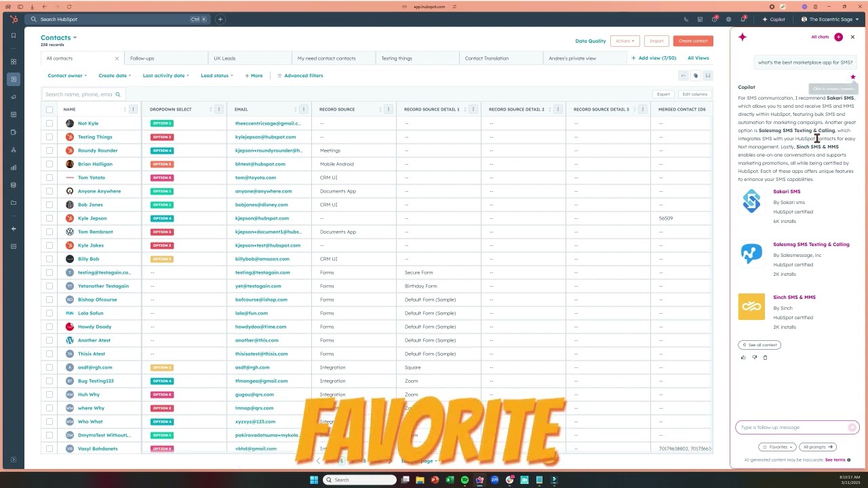Delete the Copilot response with trash icon
Viewport: 868px width, 488px height.
(x=765, y=357)
